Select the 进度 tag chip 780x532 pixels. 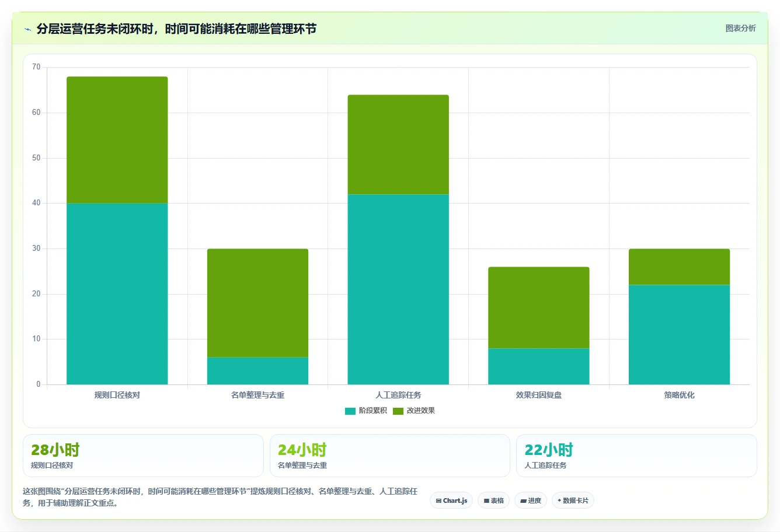[x=530, y=501]
